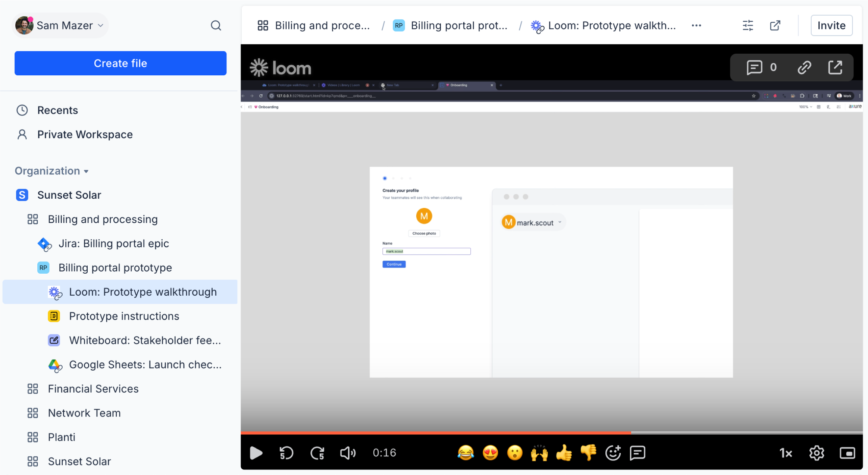Image resolution: width=868 pixels, height=475 pixels.
Task: Change playback speed 1x
Action: point(786,453)
